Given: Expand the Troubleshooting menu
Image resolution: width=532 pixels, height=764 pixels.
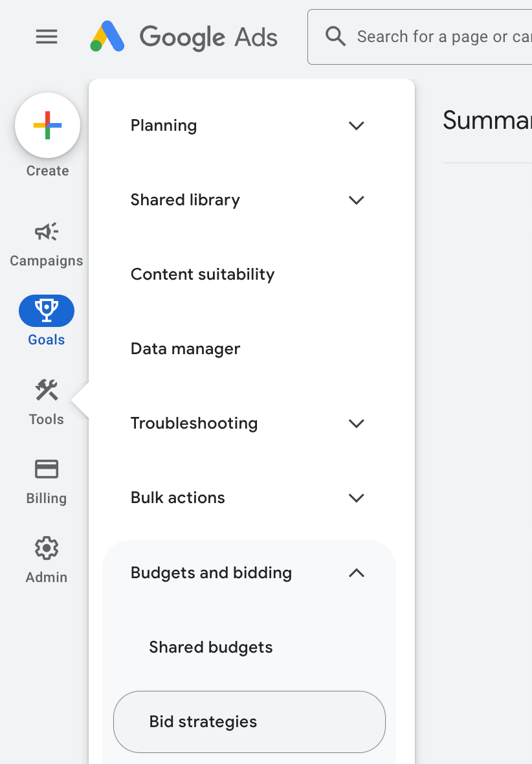Looking at the screenshot, I should [x=356, y=423].
